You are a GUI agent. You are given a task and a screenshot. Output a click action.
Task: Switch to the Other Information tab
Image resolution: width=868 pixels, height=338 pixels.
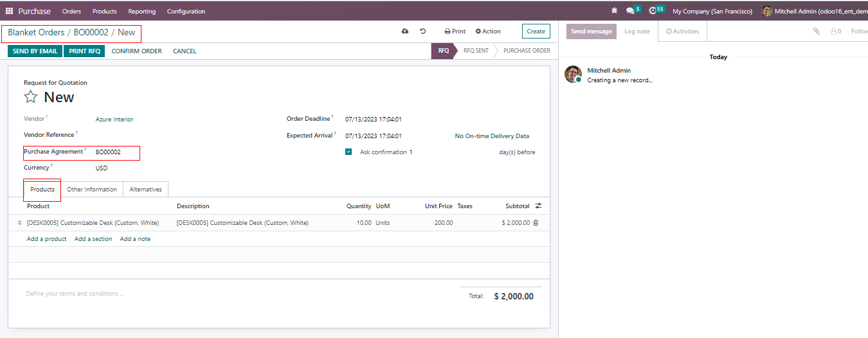(92, 190)
